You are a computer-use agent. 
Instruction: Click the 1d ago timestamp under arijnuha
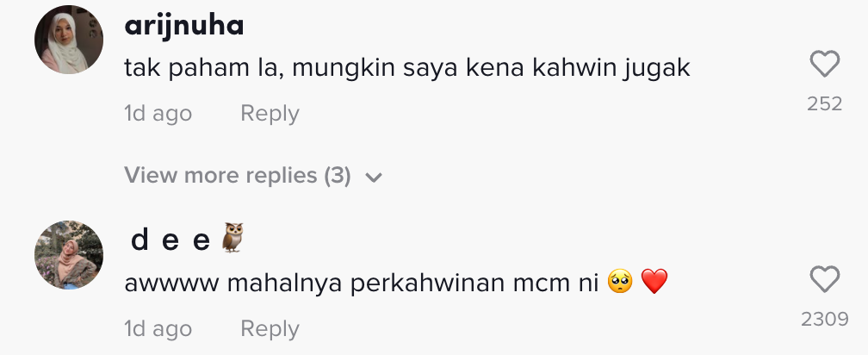pyautogui.click(x=158, y=114)
